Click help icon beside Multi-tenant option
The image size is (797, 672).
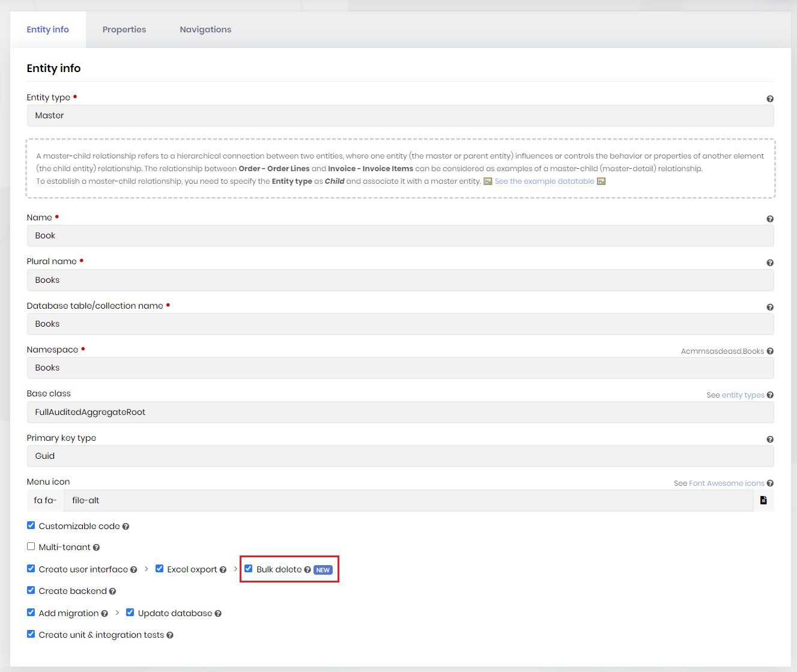tap(96, 548)
